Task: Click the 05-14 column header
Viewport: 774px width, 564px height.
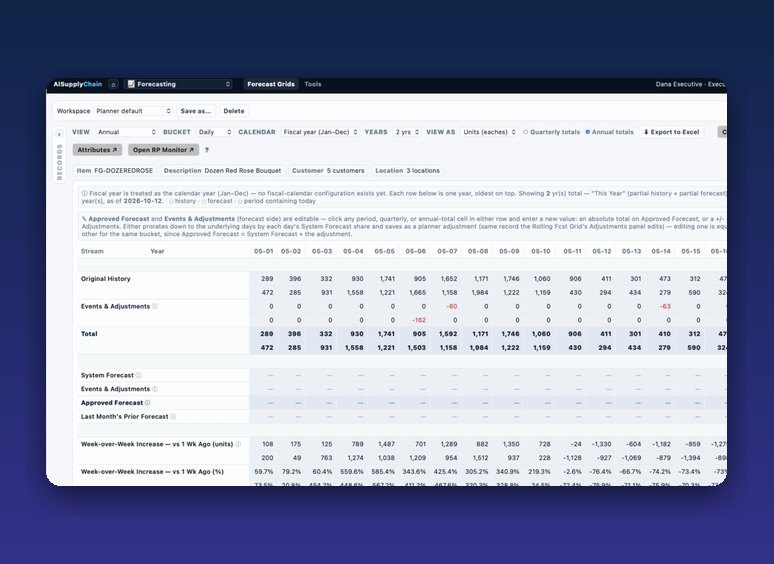Action: [661, 251]
